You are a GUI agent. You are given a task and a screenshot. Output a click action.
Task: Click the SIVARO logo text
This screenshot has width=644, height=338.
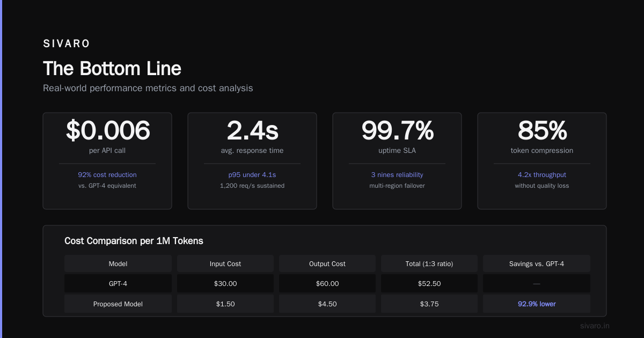pos(67,44)
